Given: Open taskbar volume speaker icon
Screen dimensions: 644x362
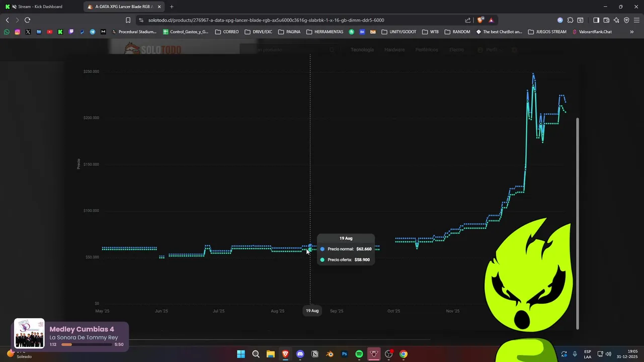Looking at the screenshot, I should tap(608, 354).
